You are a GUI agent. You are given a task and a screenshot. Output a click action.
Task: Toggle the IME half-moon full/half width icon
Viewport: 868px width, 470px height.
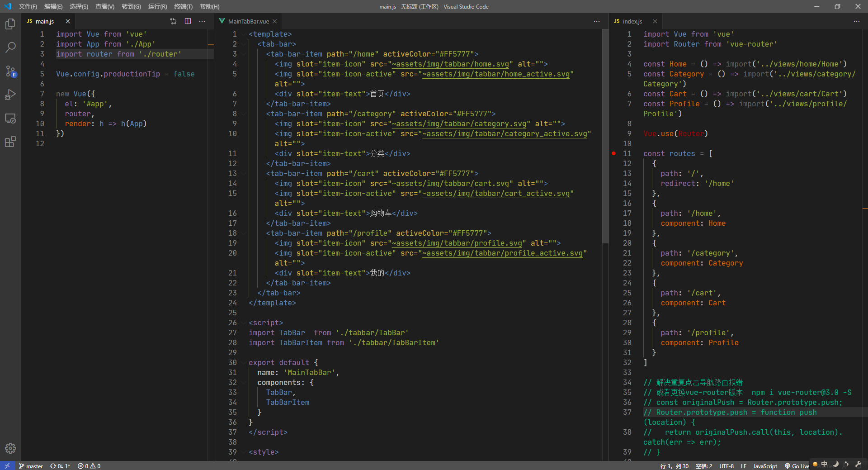pyautogui.click(x=835, y=464)
